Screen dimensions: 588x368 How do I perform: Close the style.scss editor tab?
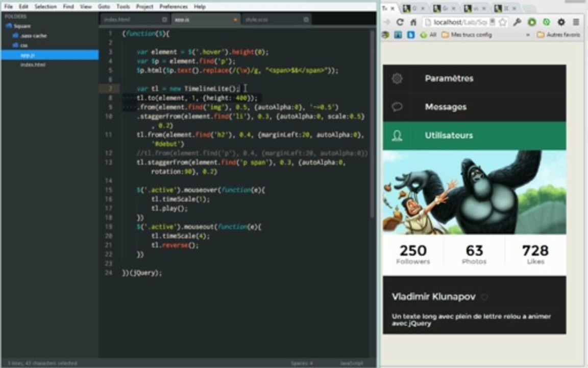click(x=306, y=19)
